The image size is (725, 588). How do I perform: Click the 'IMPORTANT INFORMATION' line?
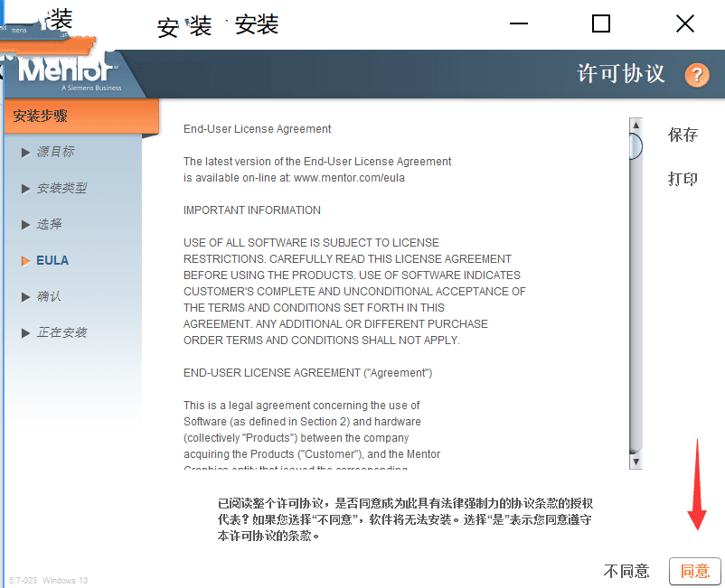[x=252, y=210]
